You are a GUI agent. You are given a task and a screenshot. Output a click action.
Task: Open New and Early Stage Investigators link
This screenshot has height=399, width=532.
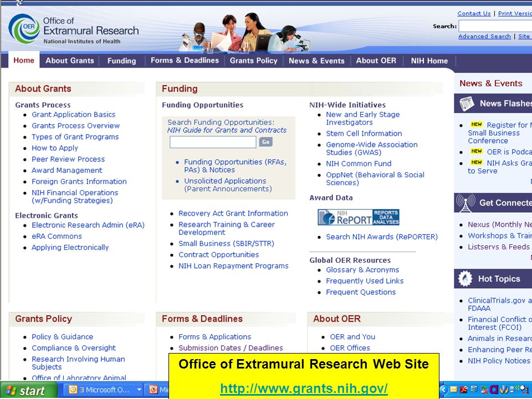[362, 119]
